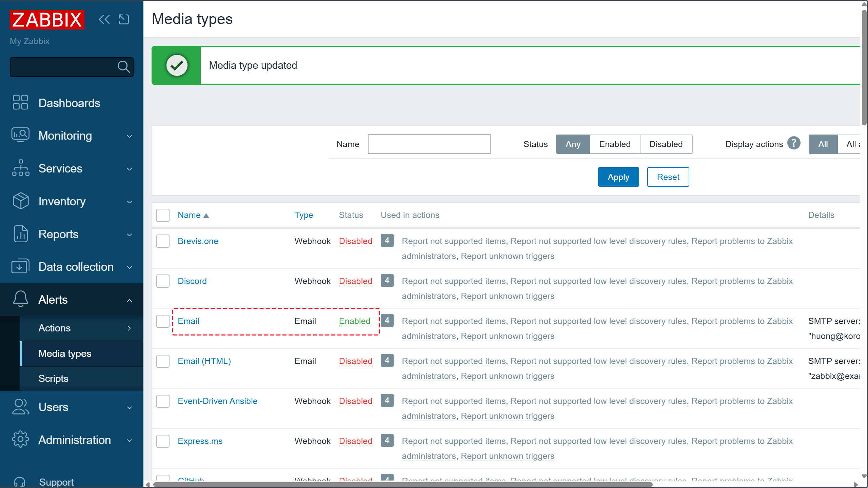The image size is (868, 488).
Task: Collapse the sidebar with double-arrow icon
Action: (104, 19)
